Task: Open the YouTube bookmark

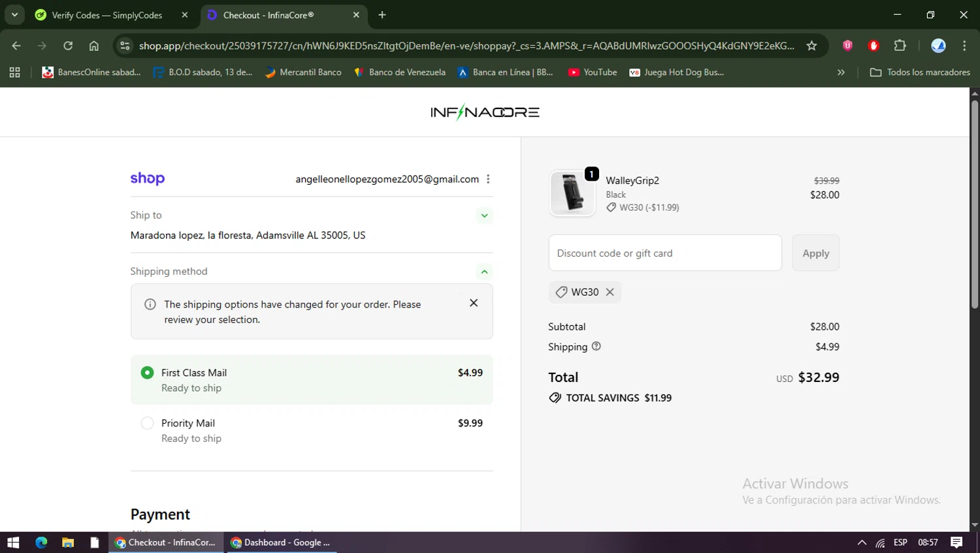Action: (593, 72)
